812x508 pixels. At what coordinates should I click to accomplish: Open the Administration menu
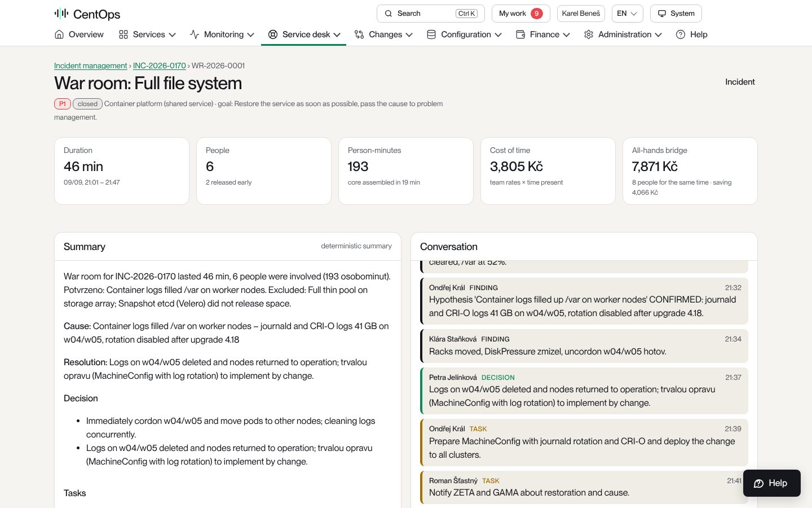(623, 34)
